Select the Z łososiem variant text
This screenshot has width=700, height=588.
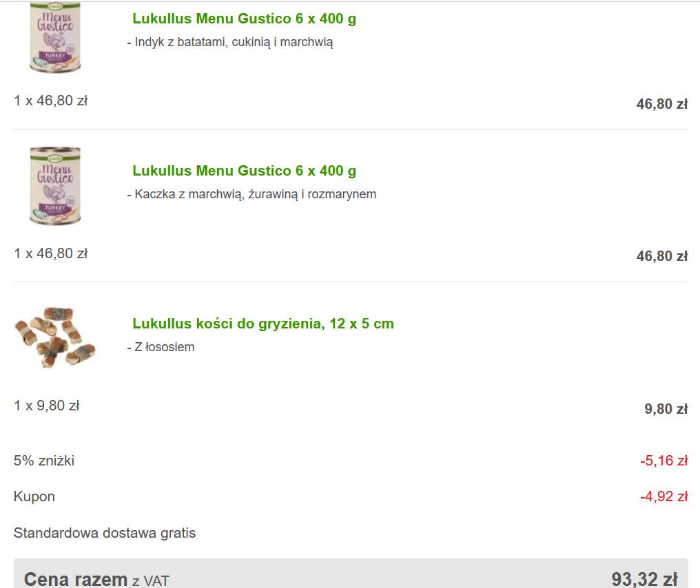pos(161,347)
